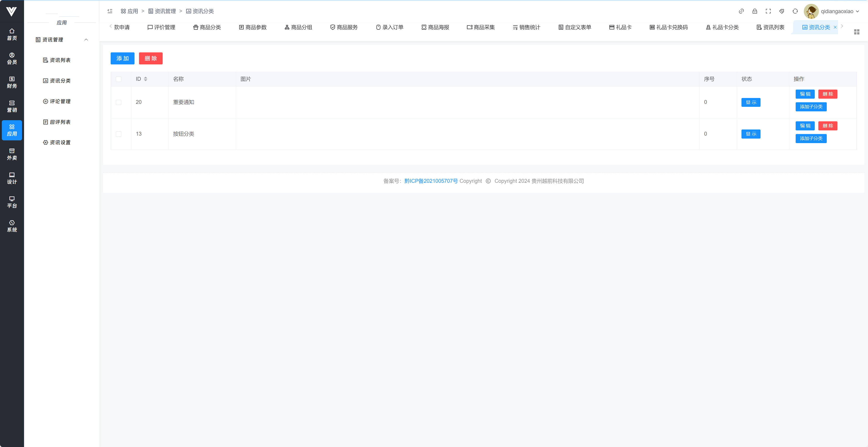
Task: Toggle the 显示 status for 重要通知
Action: [750, 102]
